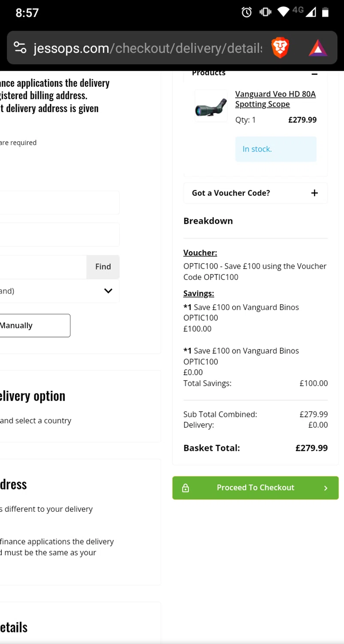The height and width of the screenshot is (644, 344).
Task: Tap the site settings icon in address bar
Action: point(20,48)
